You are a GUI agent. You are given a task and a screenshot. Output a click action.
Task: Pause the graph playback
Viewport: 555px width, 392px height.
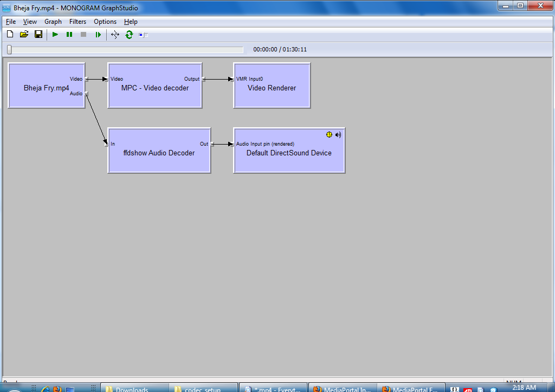69,35
